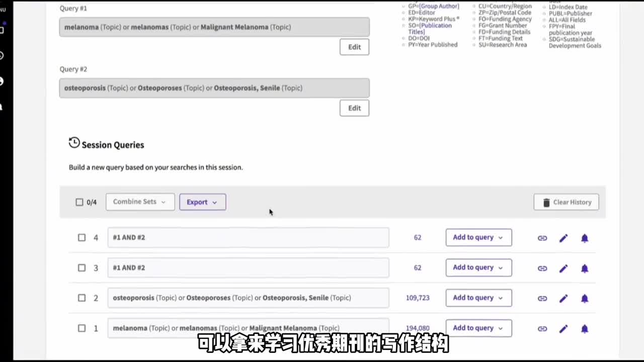Click the Query #1 melanoma text field
This screenshot has height=362, width=644.
point(214,27)
